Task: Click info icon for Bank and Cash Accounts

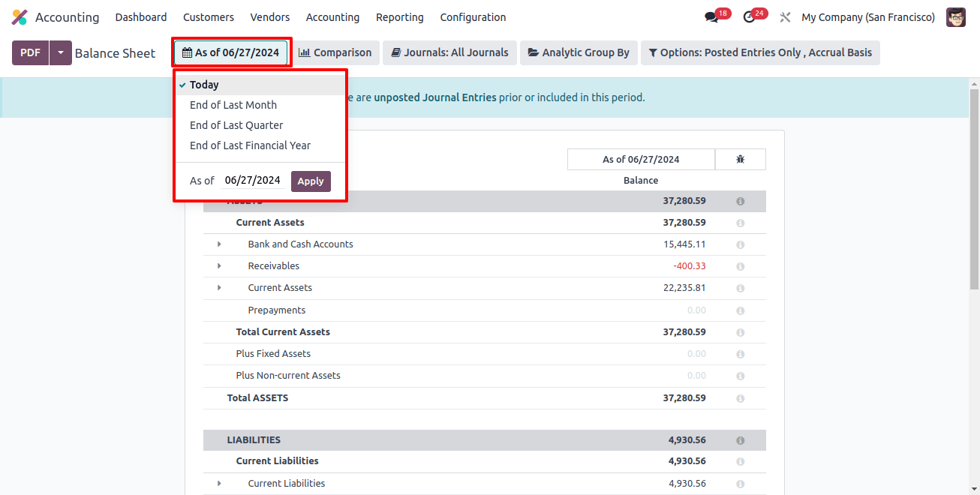Action: pyautogui.click(x=741, y=245)
